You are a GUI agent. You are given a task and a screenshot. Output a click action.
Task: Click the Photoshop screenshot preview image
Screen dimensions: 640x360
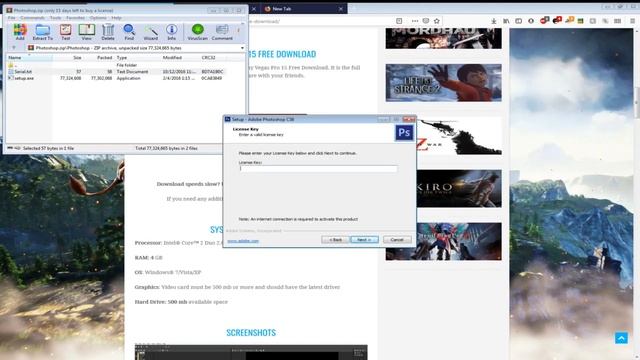pos(251,352)
